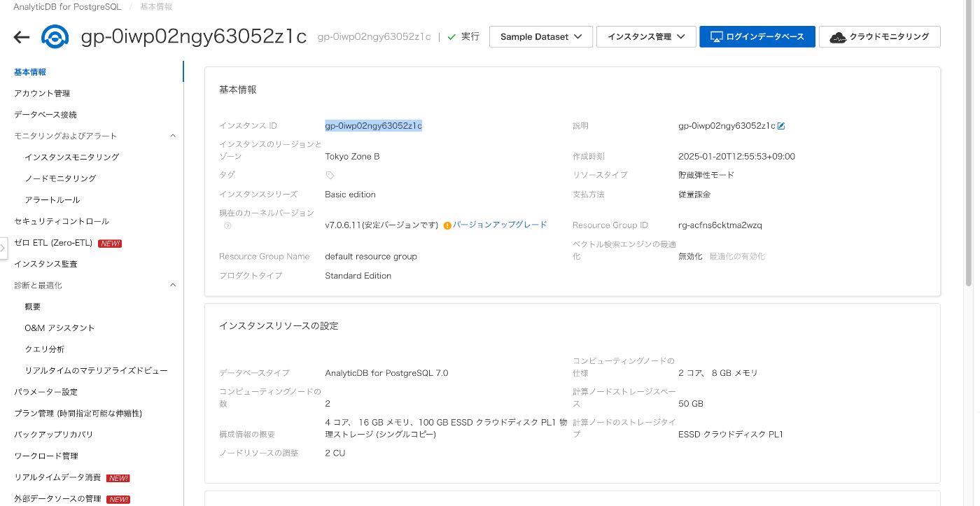Click green check icon beside 実行
Viewport: 980px width, 506px height.
(x=451, y=36)
